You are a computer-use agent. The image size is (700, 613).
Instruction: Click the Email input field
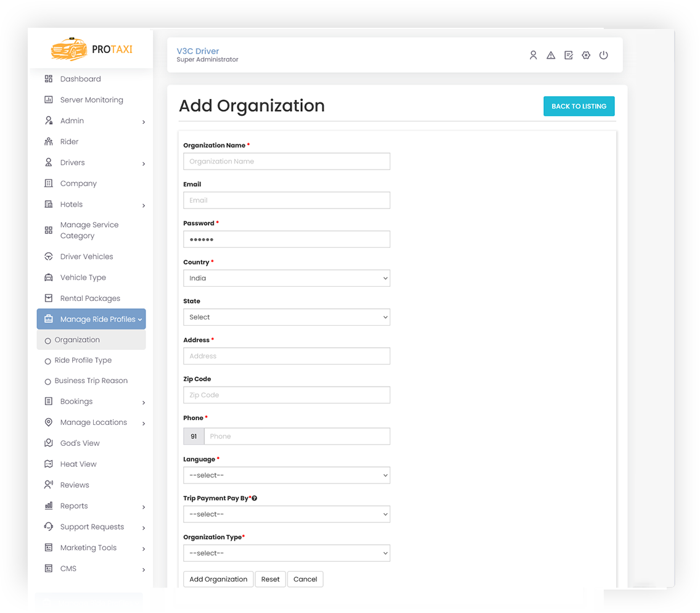point(287,200)
